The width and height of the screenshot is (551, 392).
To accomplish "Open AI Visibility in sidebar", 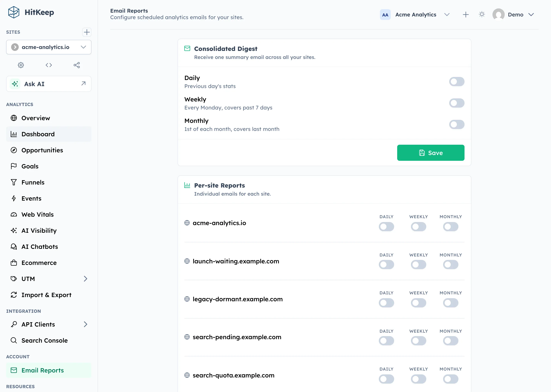I will [49, 230].
